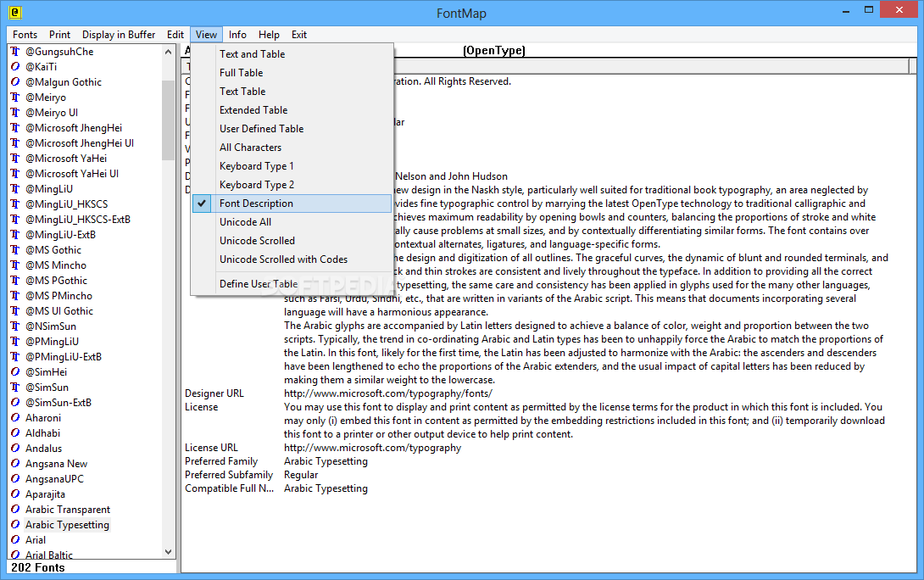Click the OpenType icon beside AngsanaUPC

click(15, 478)
